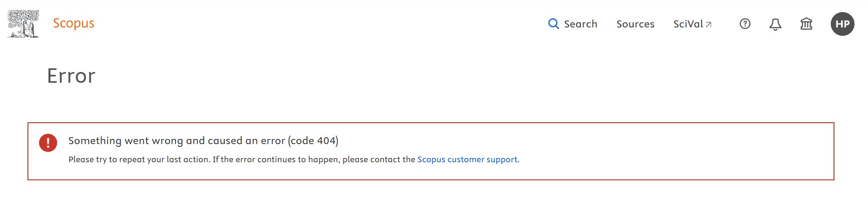
Task: Follow the Scopus customer support link
Action: (467, 159)
